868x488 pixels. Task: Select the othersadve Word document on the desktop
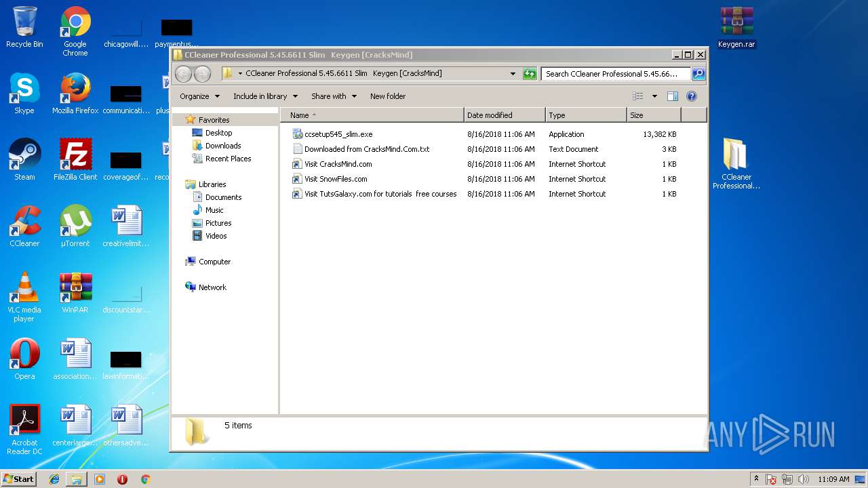pyautogui.click(x=126, y=426)
